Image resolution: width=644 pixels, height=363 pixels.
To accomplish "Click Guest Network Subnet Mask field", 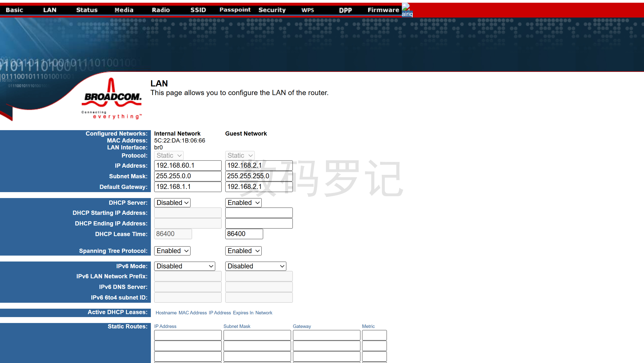I will click(x=259, y=176).
